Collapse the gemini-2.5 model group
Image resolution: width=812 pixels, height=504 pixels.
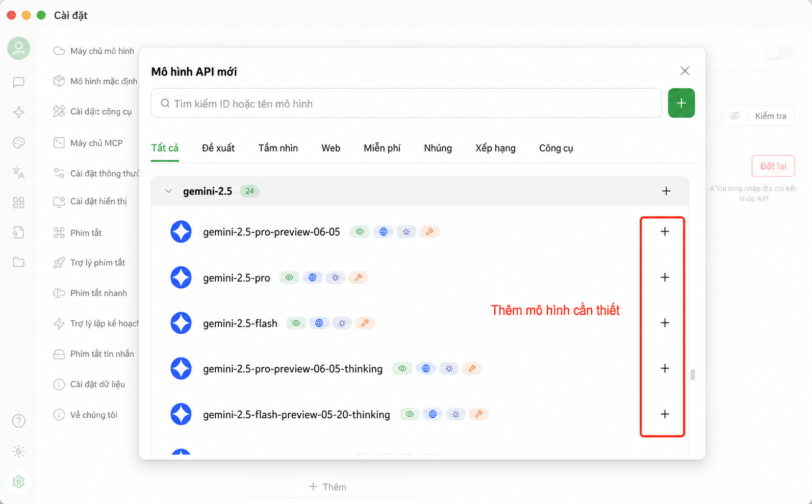point(168,191)
